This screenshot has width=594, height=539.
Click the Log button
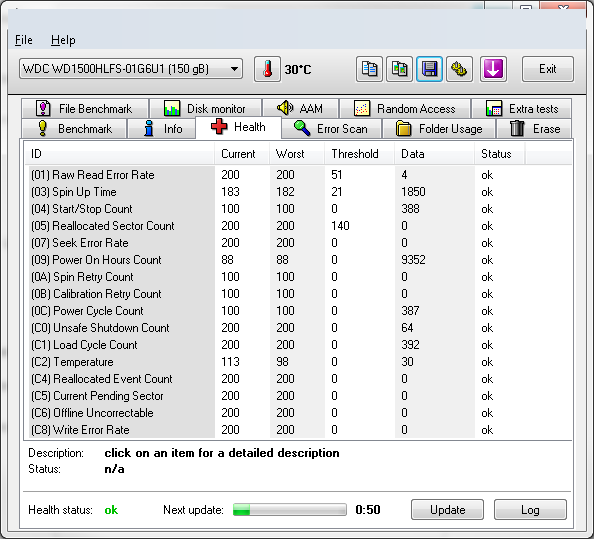pyautogui.click(x=530, y=509)
